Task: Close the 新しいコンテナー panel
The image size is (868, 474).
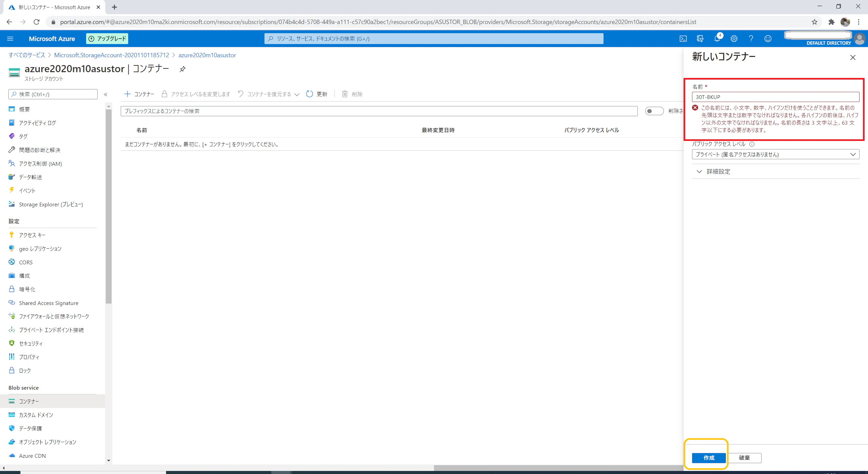Action: click(853, 58)
